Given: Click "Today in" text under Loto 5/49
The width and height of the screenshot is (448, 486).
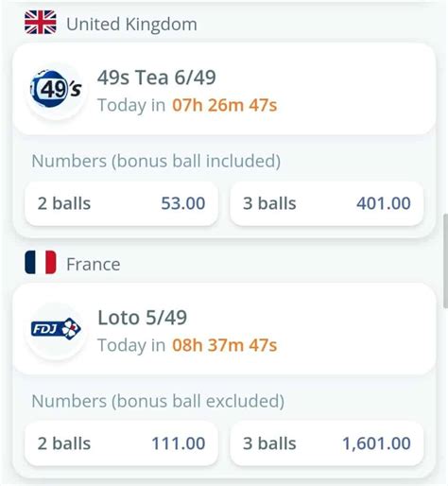Looking at the screenshot, I should tap(131, 345).
